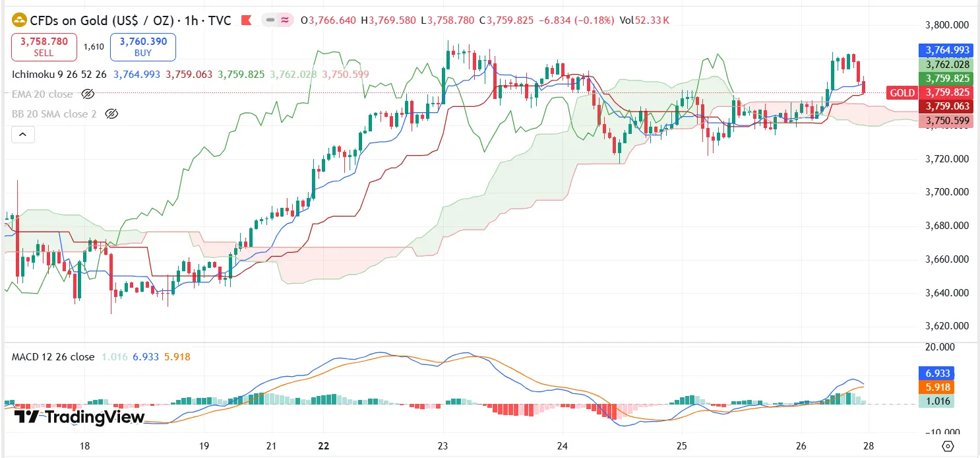The width and height of the screenshot is (980, 458).
Task: Collapse the legend with the up chevron
Action: (x=22, y=134)
